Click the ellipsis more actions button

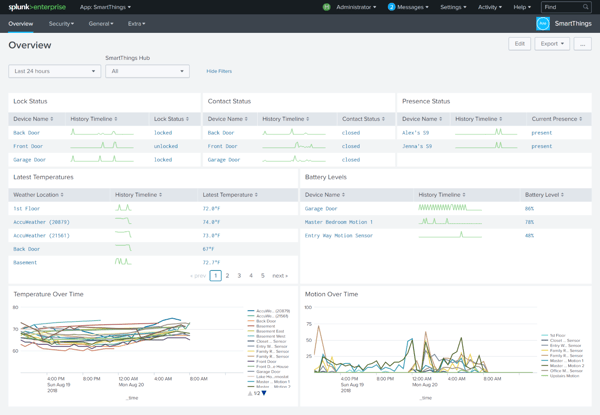(582, 44)
